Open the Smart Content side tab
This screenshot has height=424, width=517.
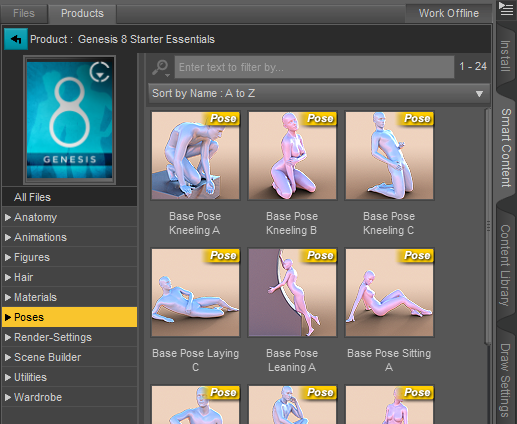pos(506,147)
